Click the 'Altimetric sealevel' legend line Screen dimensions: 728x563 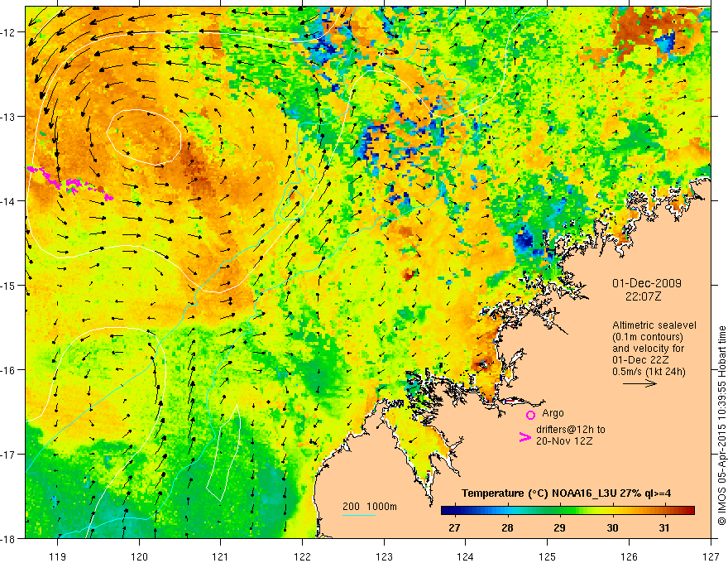[x=654, y=325]
